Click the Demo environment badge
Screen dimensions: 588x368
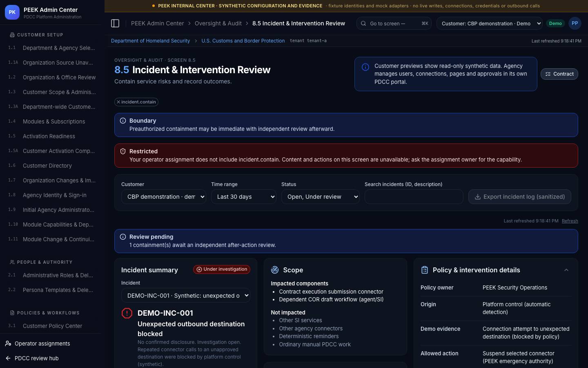click(x=555, y=23)
